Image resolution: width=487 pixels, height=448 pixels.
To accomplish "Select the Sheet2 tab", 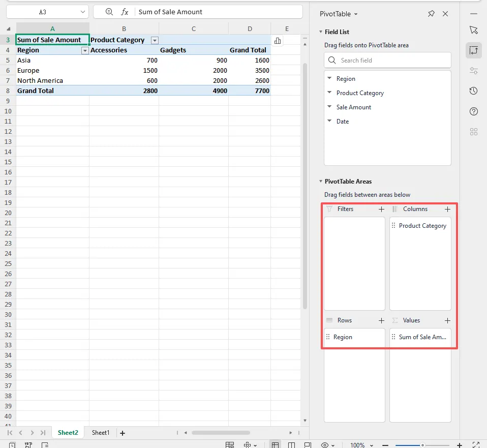I will click(68, 433).
